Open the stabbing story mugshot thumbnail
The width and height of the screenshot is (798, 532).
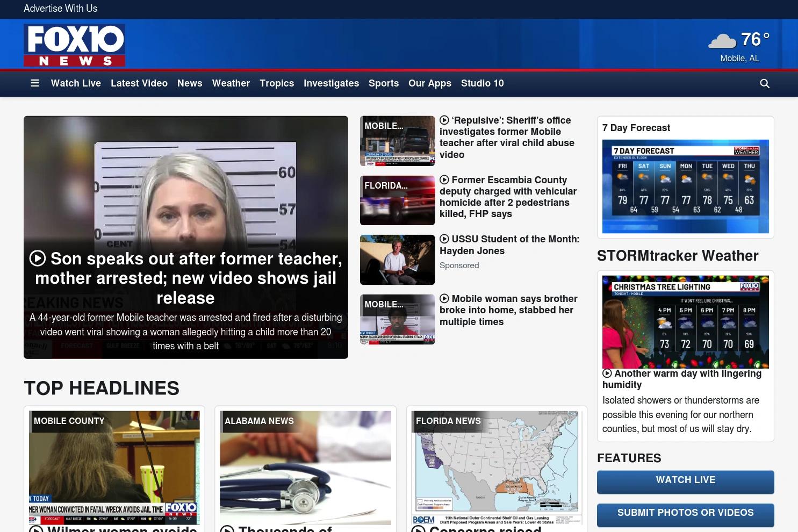pos(397,319)
